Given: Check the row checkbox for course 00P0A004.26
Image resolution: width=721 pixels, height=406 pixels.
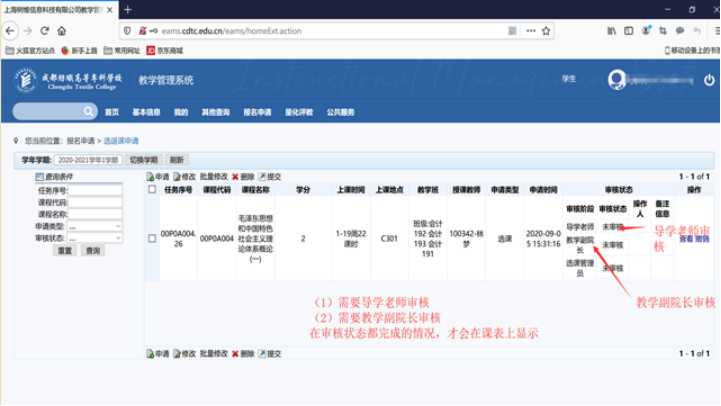Looking at the screenshot, I should (x=152, y=237).
